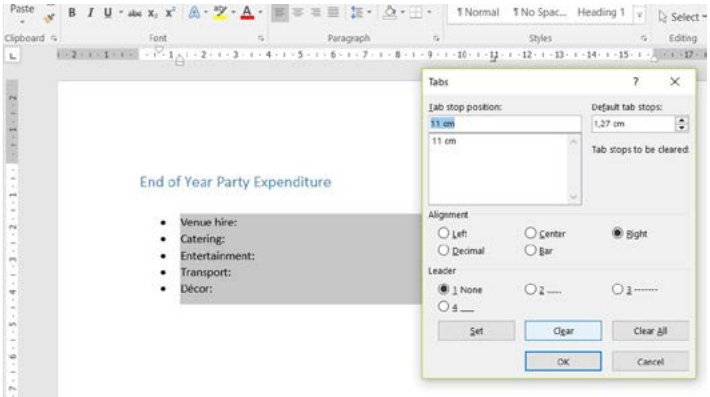710x397 pixels.
Task: Select leader option 4 underline
Action: click(x=443, y=306)
